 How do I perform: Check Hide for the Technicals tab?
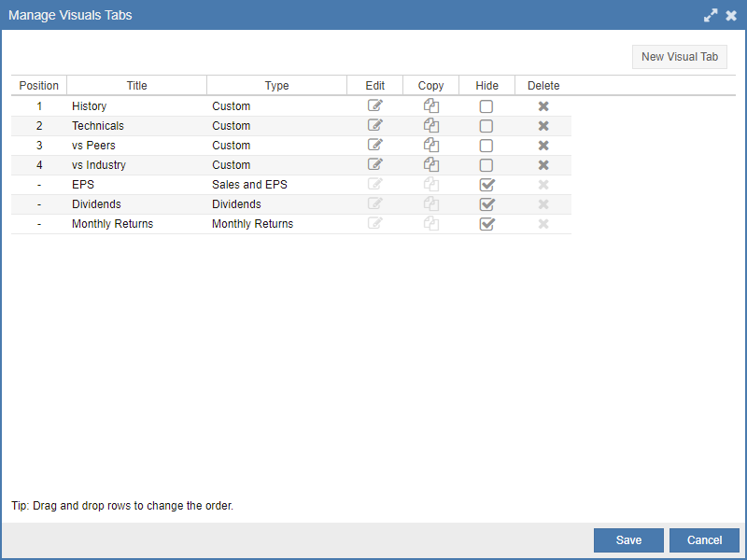point(486,126)
